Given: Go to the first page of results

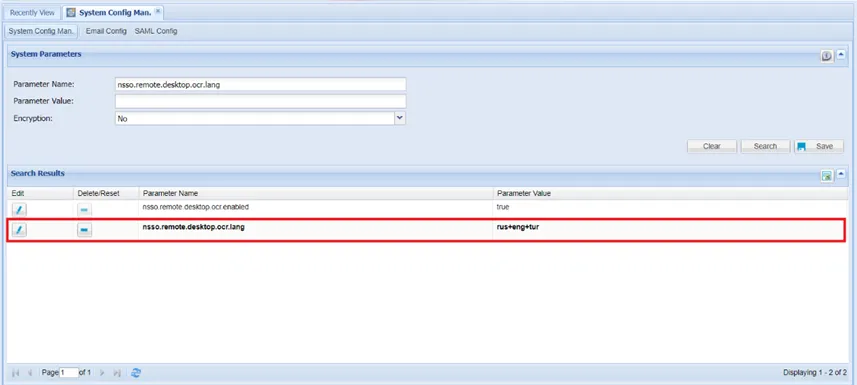Looking at the screenshot, I should point(15,372).
